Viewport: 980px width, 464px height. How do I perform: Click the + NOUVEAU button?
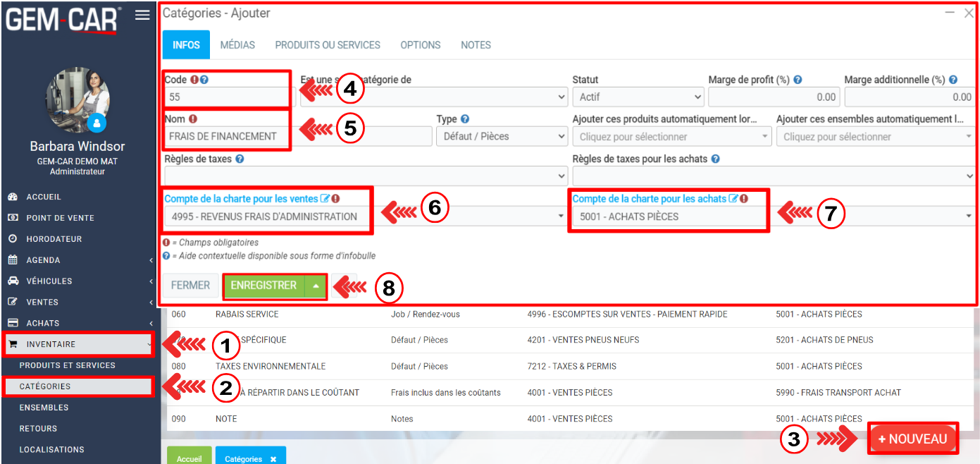pos(913,439)
